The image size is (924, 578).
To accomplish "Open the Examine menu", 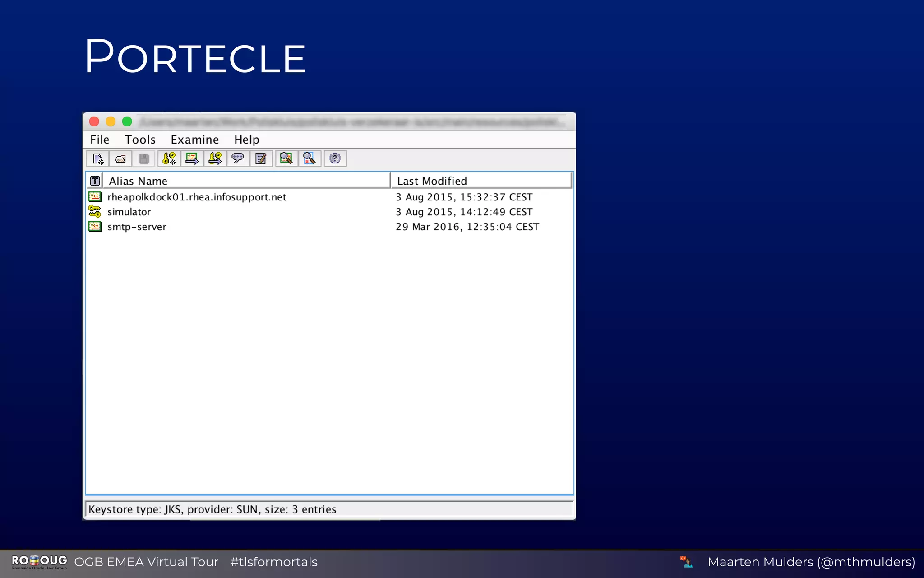I will (194, 140).
